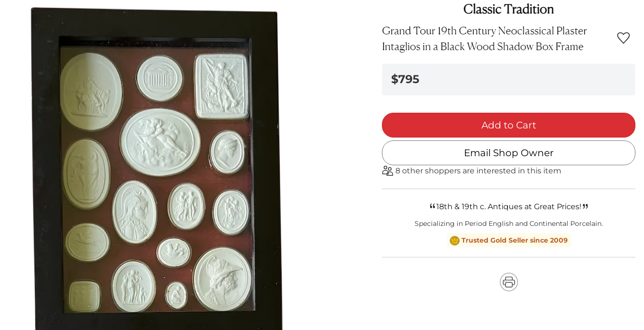Click the gold crown seller badge icon

coord(454,241)
